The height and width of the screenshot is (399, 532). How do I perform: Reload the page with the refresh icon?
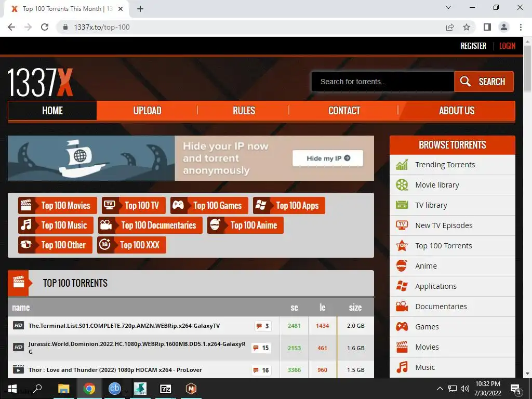point(45,27)
